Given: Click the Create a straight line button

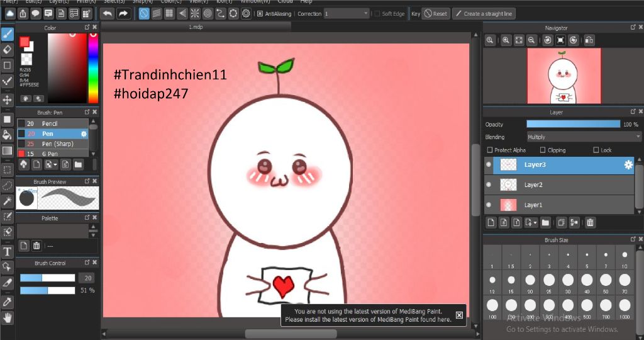Looking at the screenshot, I should (484, 14).
